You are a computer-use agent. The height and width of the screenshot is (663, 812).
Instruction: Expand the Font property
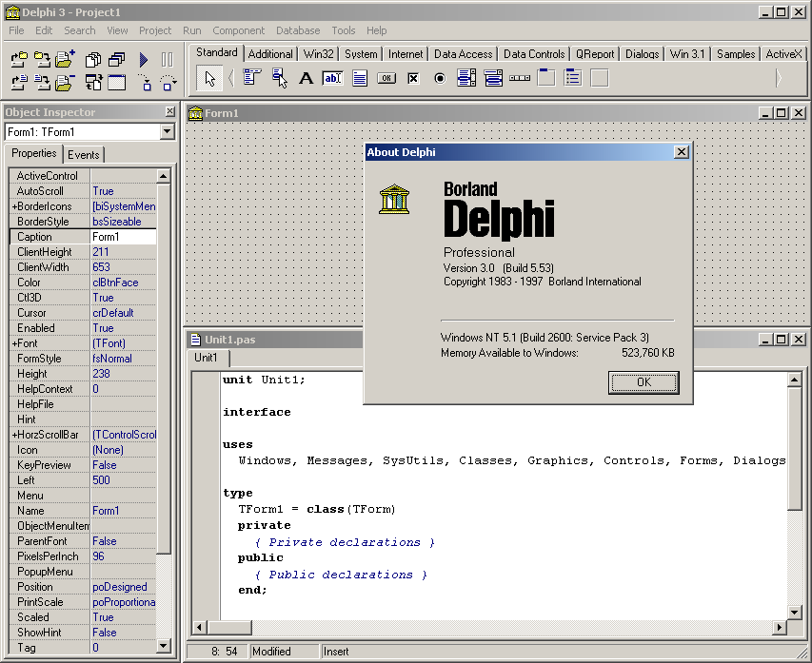coord(14,343)
